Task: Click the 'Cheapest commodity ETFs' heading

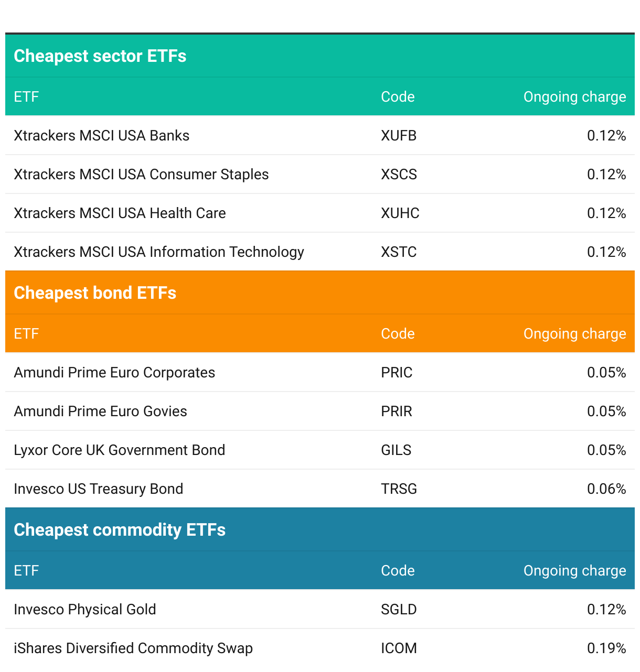Action: [x=120, y=530]
